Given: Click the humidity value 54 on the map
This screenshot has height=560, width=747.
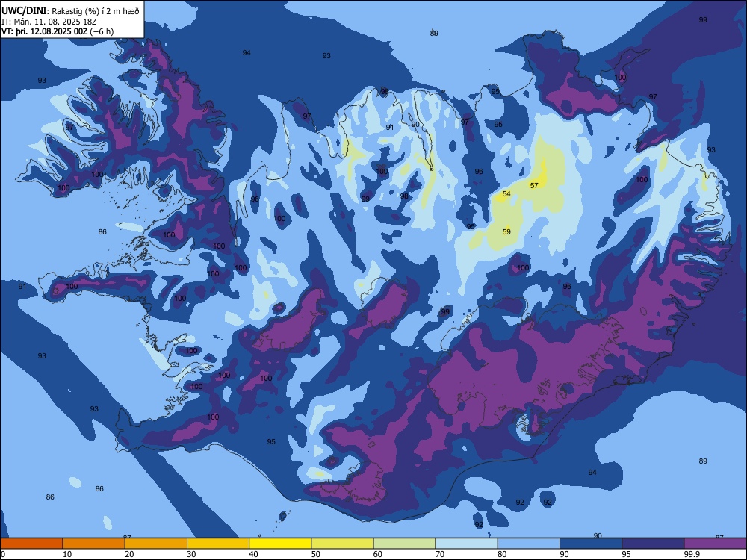Looking at the screenshot, I should tap(506, 194).
